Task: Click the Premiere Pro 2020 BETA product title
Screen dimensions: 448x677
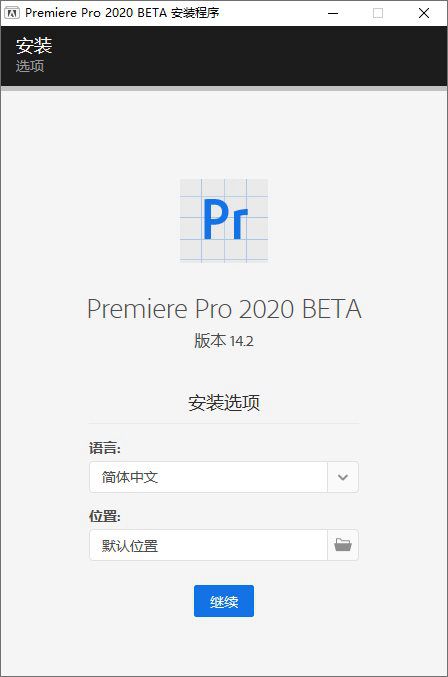Action: [x=224, y=309]
